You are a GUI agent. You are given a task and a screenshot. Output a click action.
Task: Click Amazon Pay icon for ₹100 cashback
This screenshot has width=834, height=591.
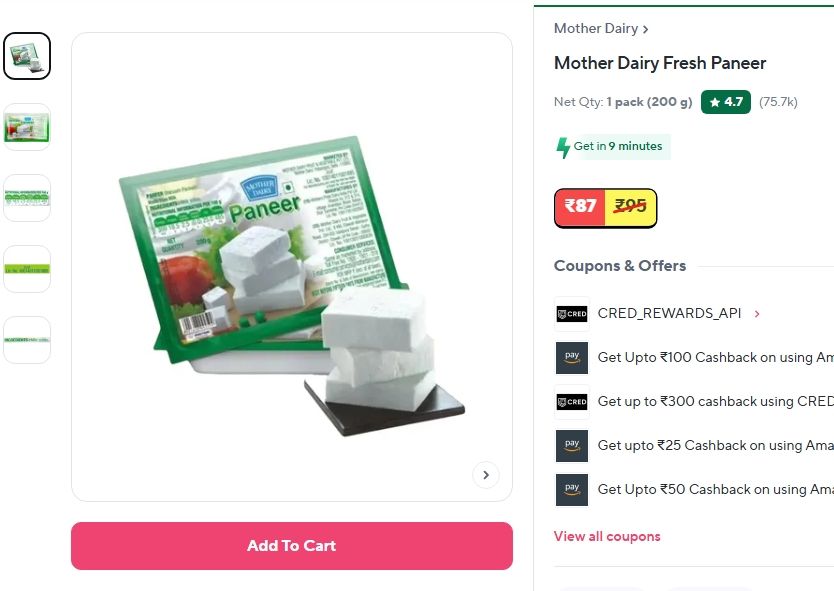point(572,358)
